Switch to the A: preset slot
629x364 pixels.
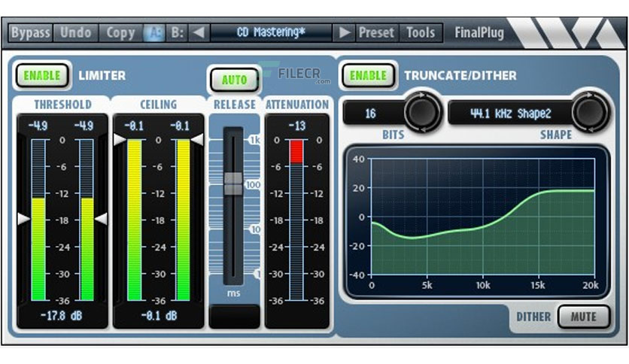click(x=154, y=32)
